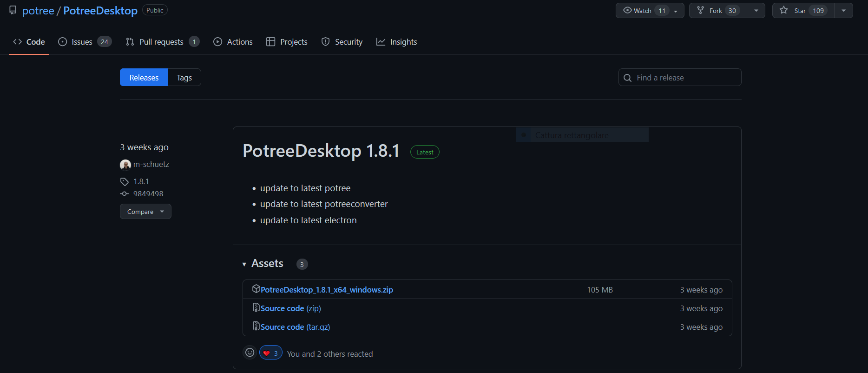Open the potree owner link
The width and height of the screenshot is (868, 373).
tap(38, 11)
